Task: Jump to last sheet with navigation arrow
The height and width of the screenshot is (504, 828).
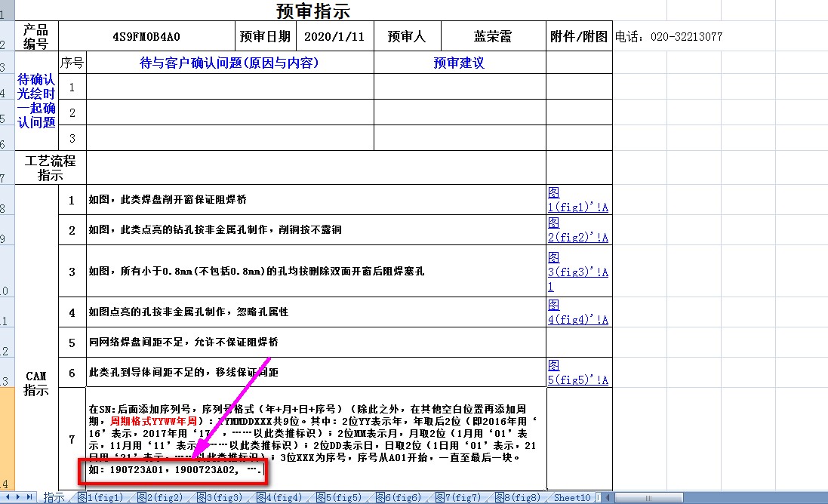Action: 29,497
